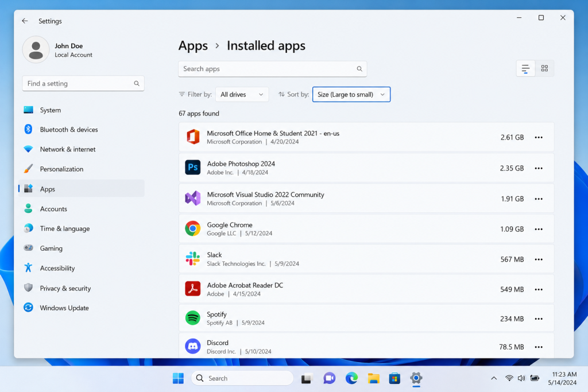Open the clock showing 11:23 AM
This screenshot has height=392, width=588.
pos(562,378)
